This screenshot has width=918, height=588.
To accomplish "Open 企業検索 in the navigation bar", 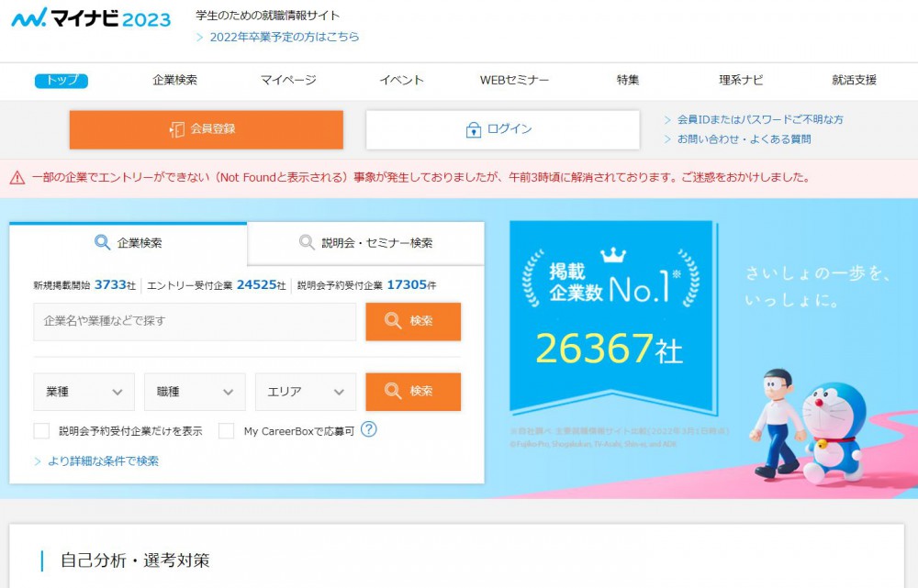I will (x=174, y=80).
